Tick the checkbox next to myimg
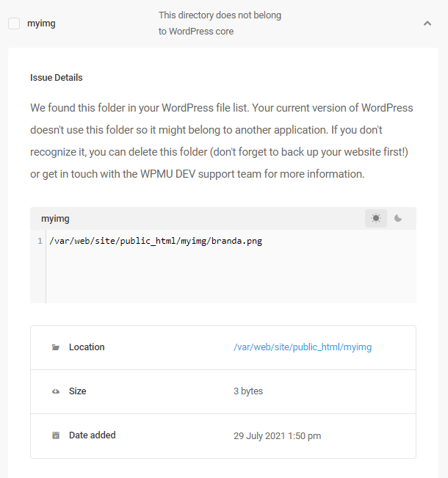Viewport: 448px width, 478px height. pos(14,23)
